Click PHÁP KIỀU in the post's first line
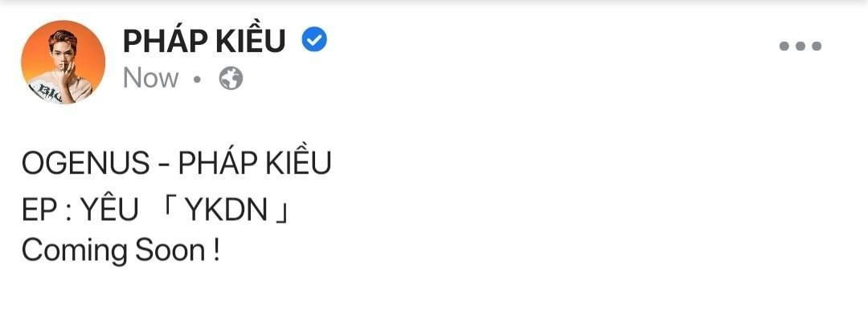This screenshot has width=868, height=317. click(x=256, y=161)
